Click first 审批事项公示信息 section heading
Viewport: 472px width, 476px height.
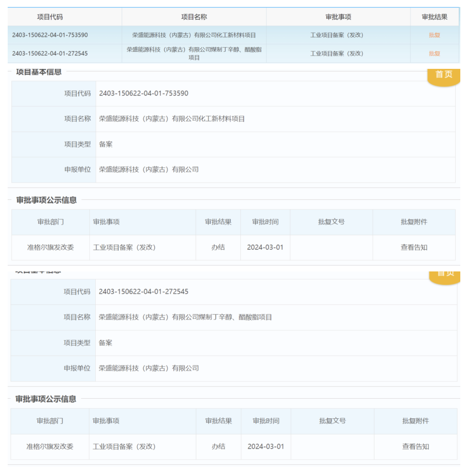pyautogui.click(x=46, y=200)
